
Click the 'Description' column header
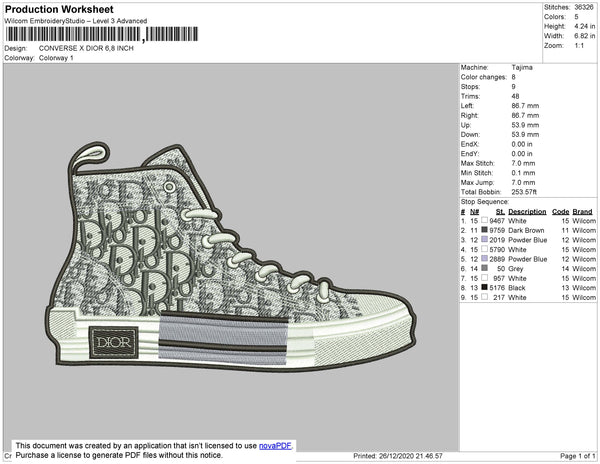pos(527,212)
